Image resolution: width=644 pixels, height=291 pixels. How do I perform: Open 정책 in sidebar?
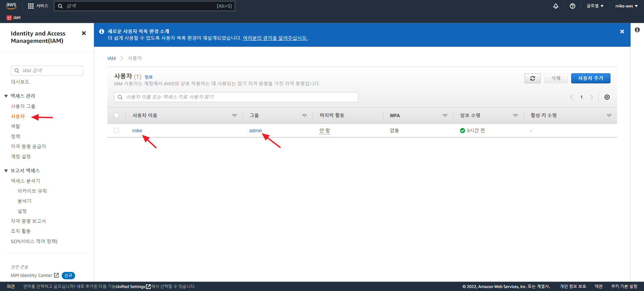15,136
